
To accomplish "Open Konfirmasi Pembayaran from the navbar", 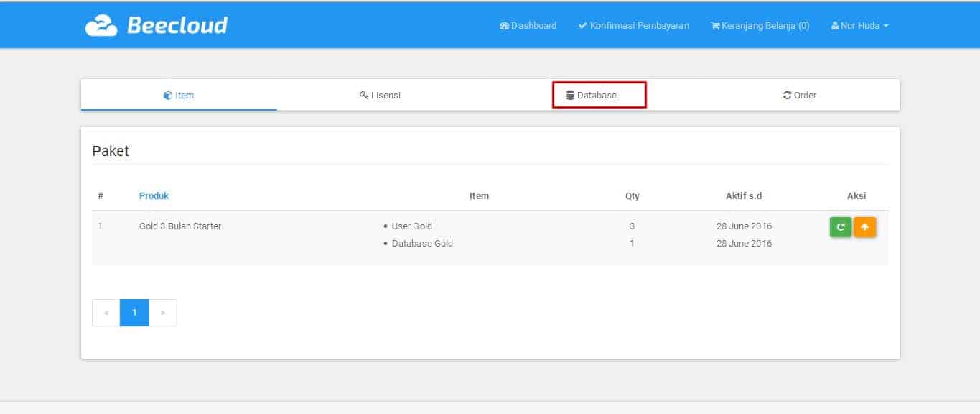I will (634, 25).
